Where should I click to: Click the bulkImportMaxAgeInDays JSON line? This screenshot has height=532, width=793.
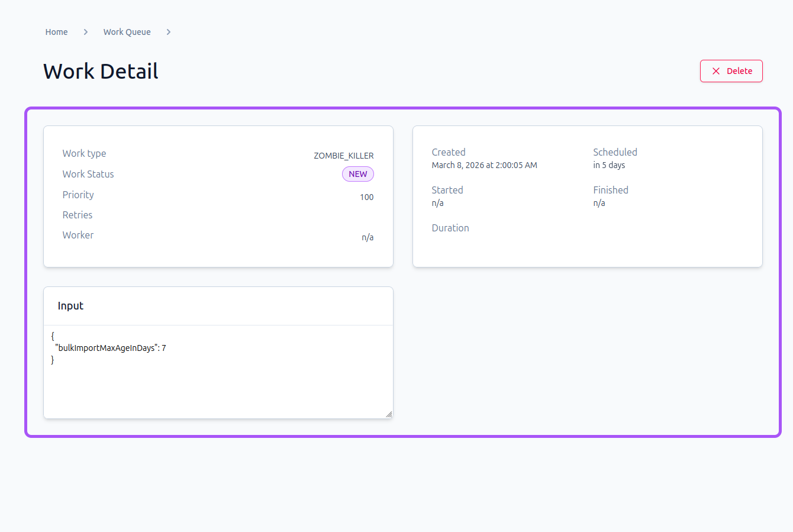[x=111, y=348]
